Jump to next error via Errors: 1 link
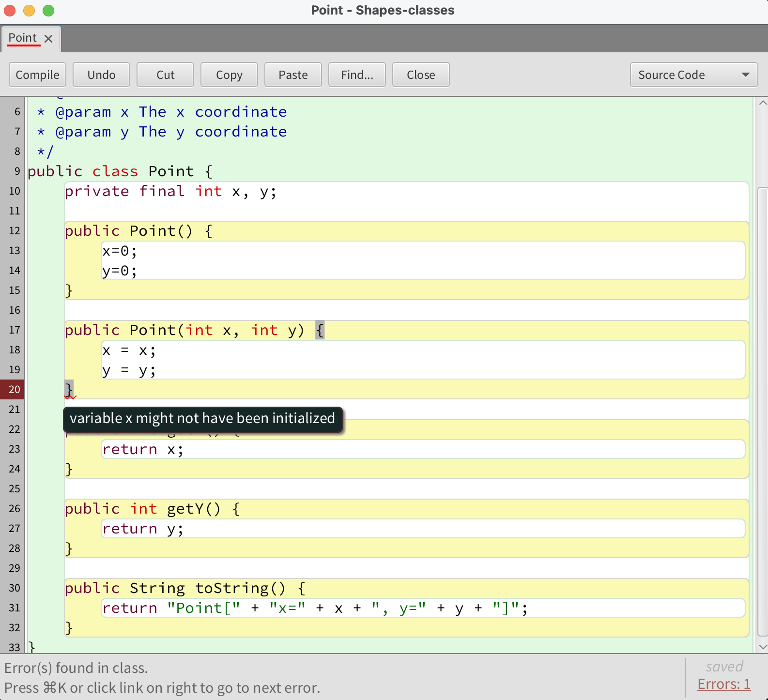 [x=723, y=684]
